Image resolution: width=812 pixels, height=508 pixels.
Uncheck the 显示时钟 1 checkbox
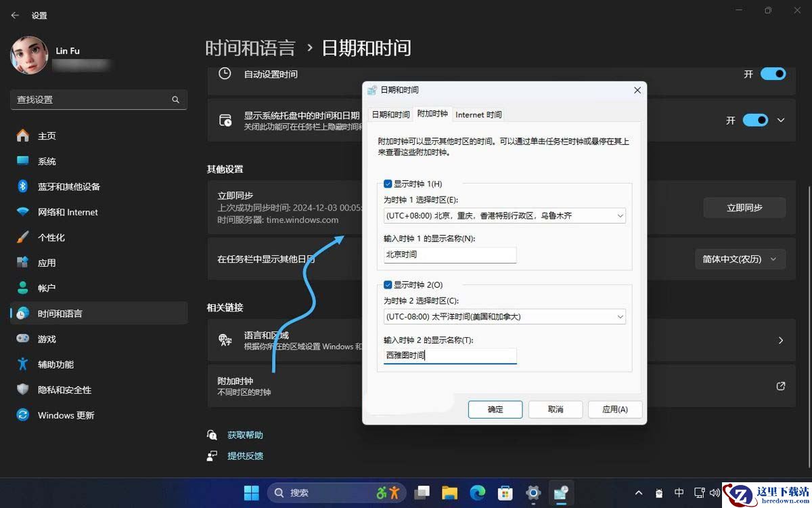point(388,184)
